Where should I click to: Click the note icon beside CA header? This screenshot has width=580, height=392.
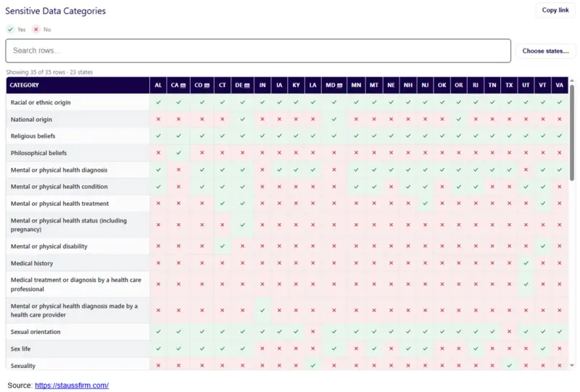(183, 86)
